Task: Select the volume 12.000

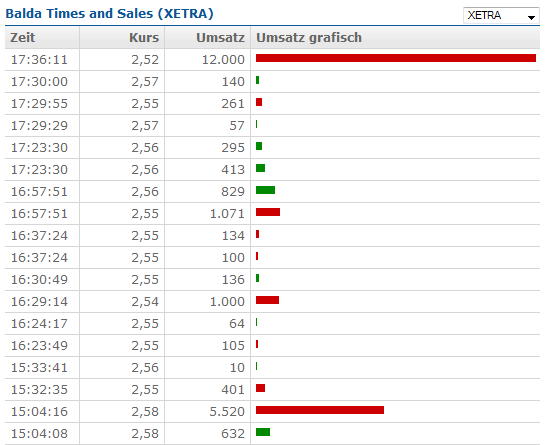Action: pyautogui.click(x=223, y=60)
